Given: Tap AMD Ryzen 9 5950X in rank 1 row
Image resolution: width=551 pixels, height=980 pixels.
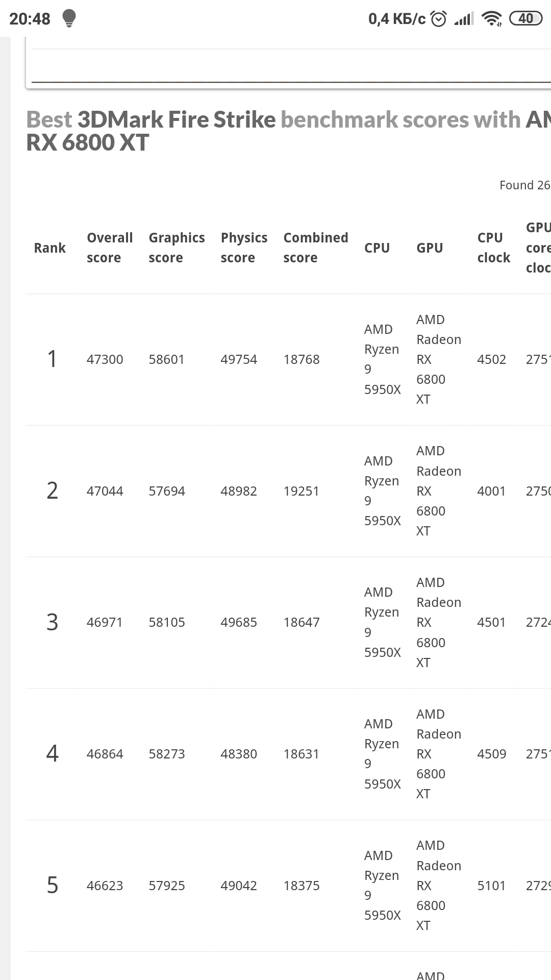Looking at the screenshot, I should tap(382, 359).
